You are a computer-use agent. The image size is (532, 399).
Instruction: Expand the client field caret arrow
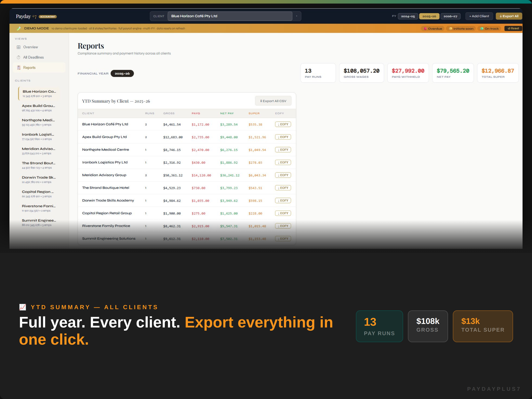297,16
